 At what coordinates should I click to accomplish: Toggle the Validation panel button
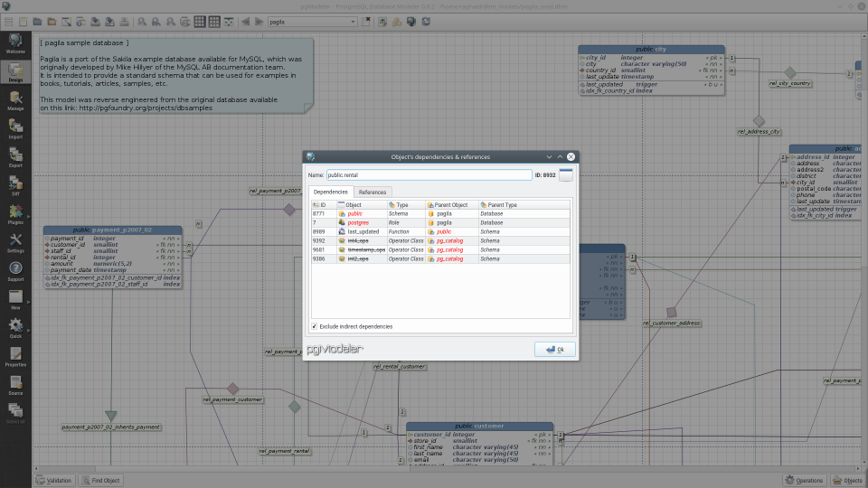[x=54, y=480]
